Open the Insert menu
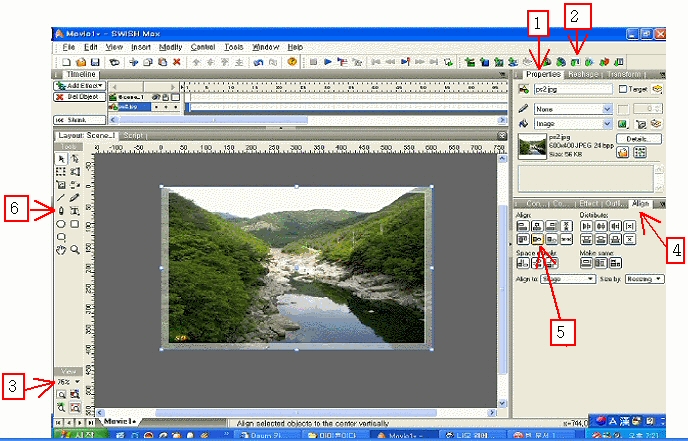This screenshot has height=441, width=688. point(141,47)
